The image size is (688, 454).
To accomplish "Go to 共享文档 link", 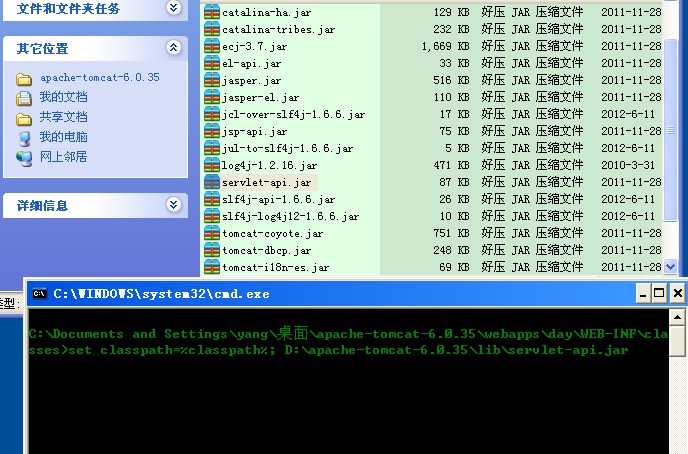I will [x=64, y=117].
